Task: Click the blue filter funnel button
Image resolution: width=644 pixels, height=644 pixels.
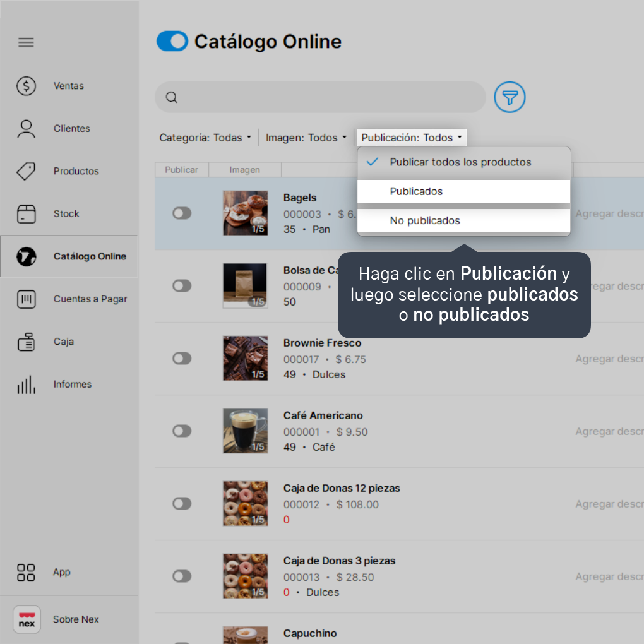Action: 510,97
